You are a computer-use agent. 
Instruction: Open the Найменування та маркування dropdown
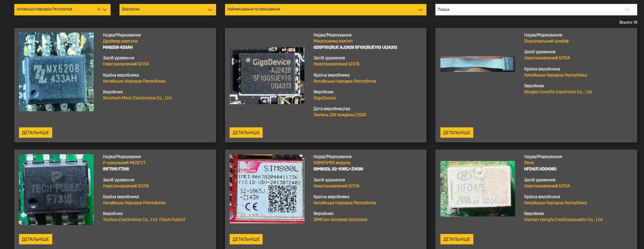tap(325, 10)
